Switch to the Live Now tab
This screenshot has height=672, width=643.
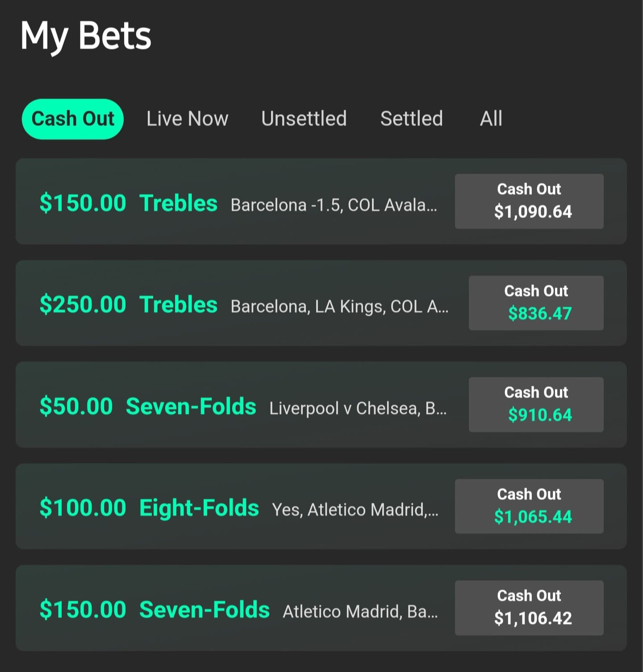tap(187, 119)
